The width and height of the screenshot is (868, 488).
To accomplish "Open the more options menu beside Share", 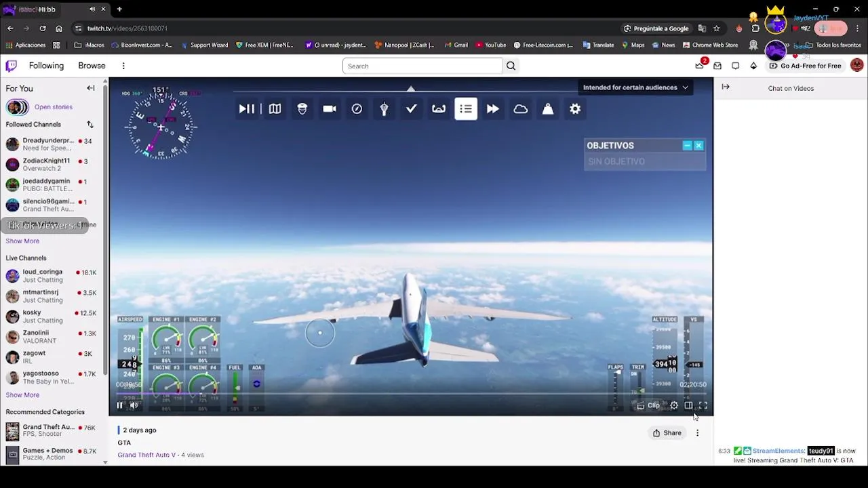I will [x=697, y=433].
